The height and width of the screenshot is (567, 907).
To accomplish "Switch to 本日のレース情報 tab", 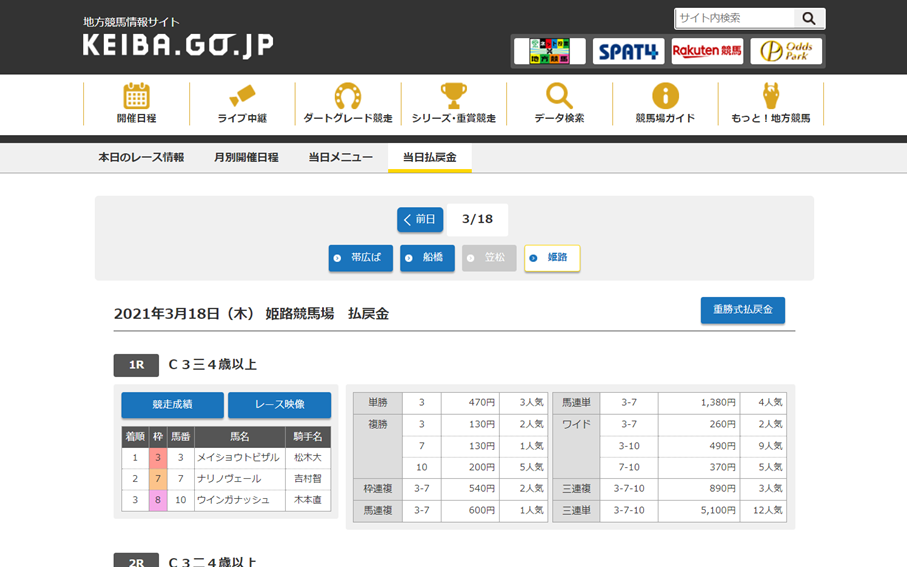I will click(141, 158).
